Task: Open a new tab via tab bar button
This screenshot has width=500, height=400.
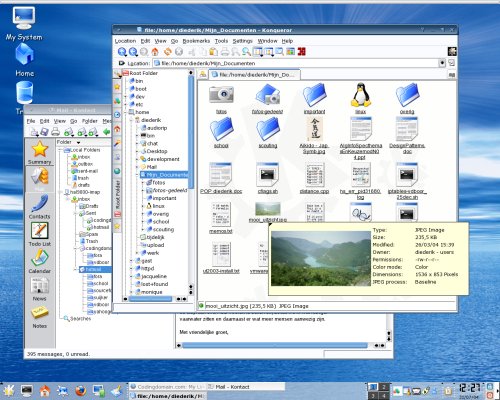Action: pos(203,75)
